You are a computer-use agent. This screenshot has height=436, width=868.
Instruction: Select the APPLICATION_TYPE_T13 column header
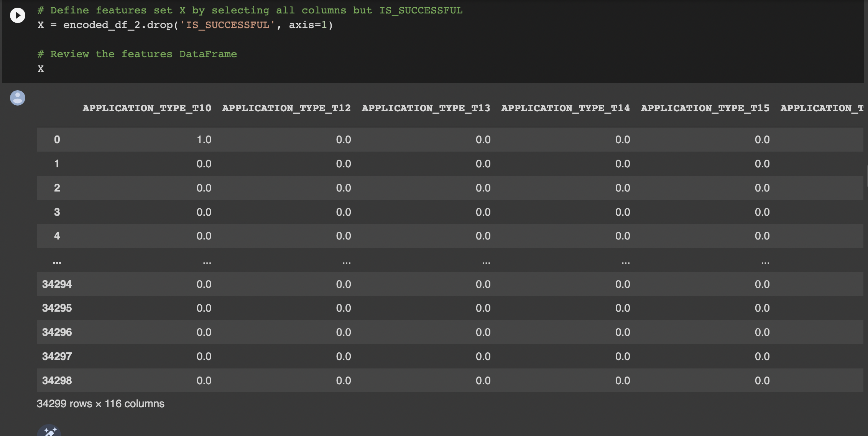[426, 108]
